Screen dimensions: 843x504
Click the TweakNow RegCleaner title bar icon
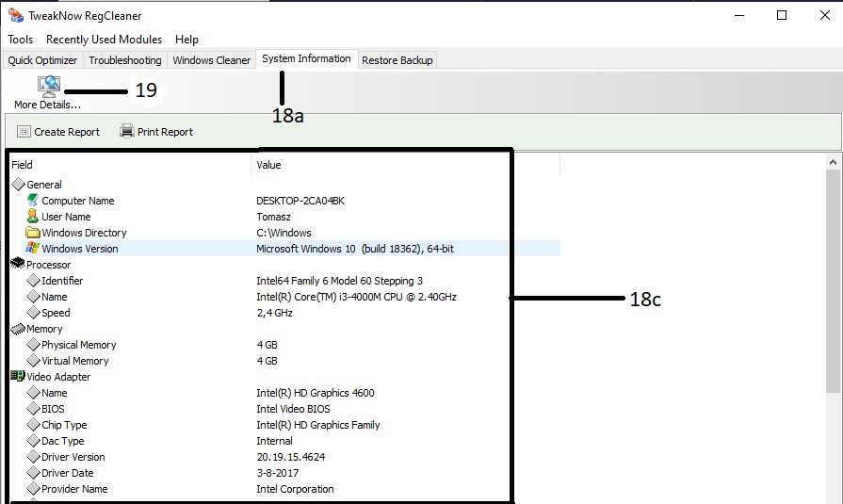16,16
